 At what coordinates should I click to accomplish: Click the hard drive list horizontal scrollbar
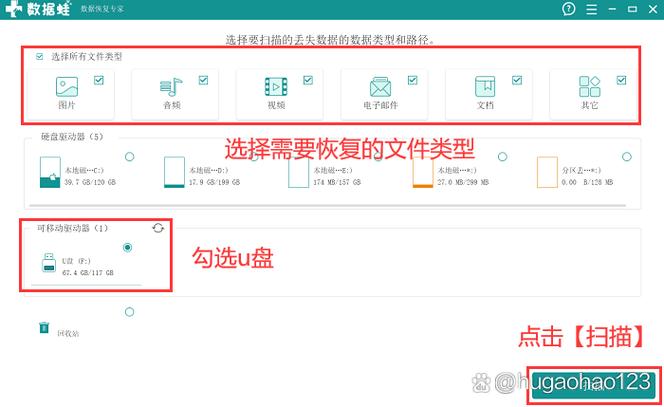328,205
